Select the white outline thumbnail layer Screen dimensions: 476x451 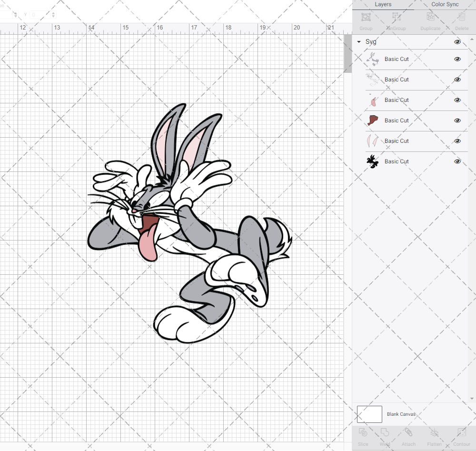coord(373,80)
